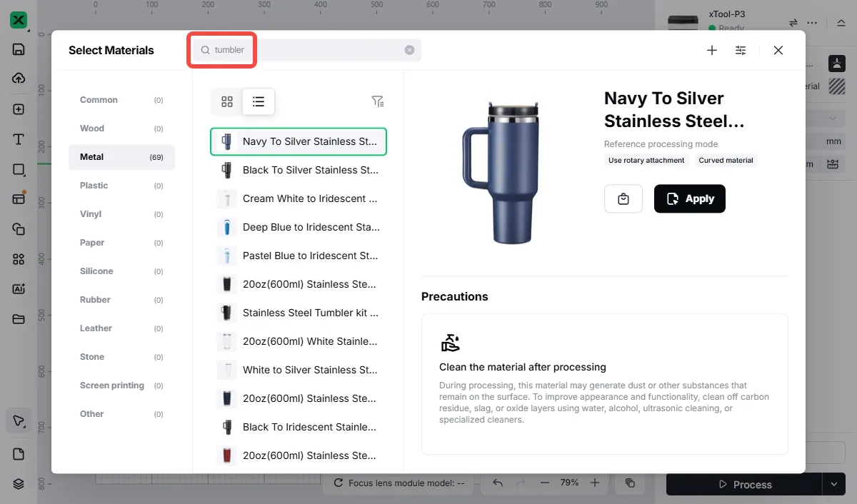Viewport: 857px width, 504px height.
Task: Open the shopping bag purchase button
Action: [623, 199]
